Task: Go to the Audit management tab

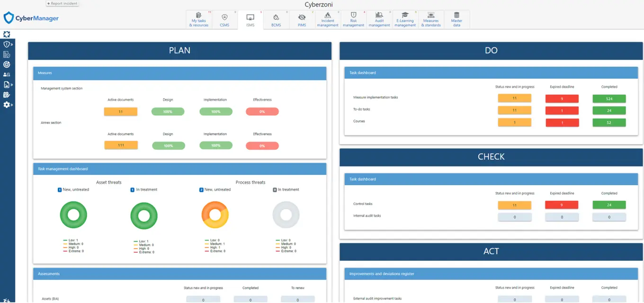Action: pyautogui.click(x=379, y=20)
